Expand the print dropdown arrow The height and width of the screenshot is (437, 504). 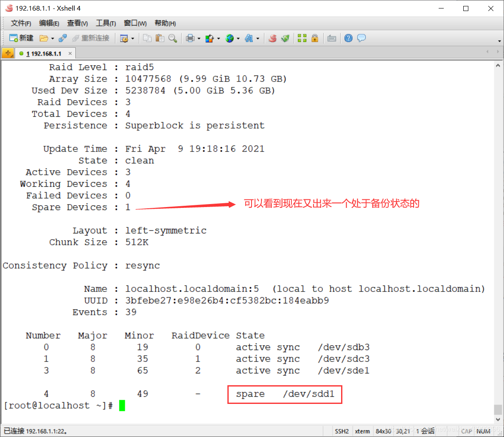click(x=199, y=39)
